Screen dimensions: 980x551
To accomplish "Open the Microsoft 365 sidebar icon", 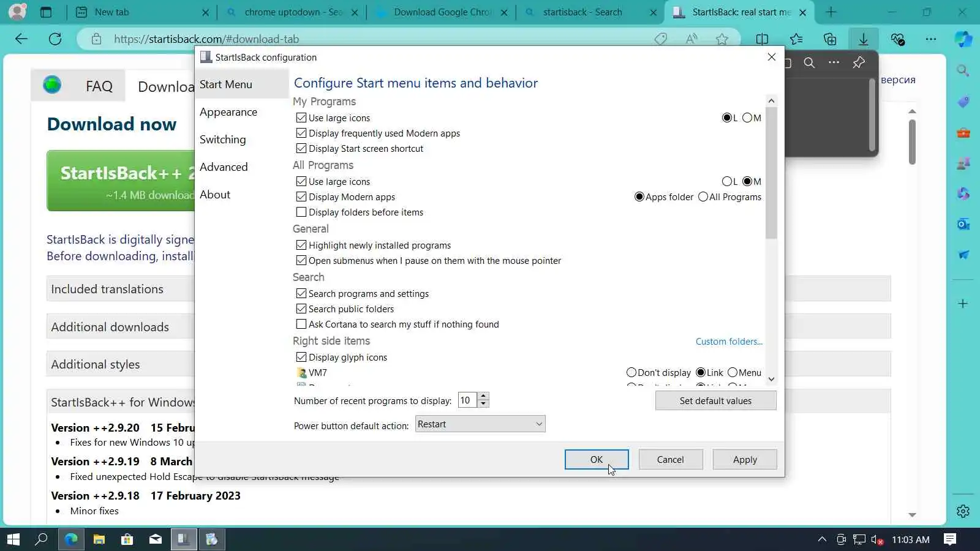I will pos(963,193).
